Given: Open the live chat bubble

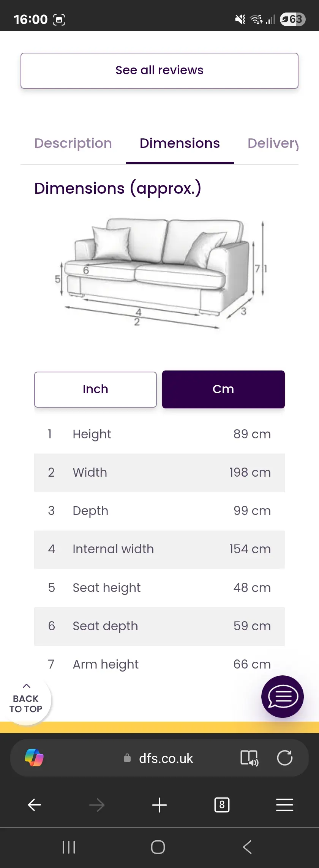Looking at the screenshot, I should [x=283, y=697].
